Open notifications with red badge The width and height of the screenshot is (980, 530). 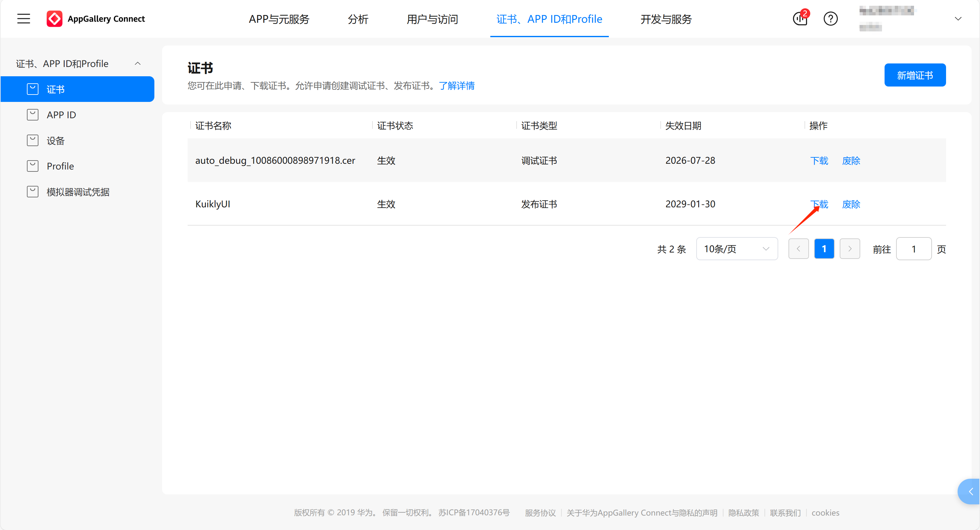click(800, 19)
